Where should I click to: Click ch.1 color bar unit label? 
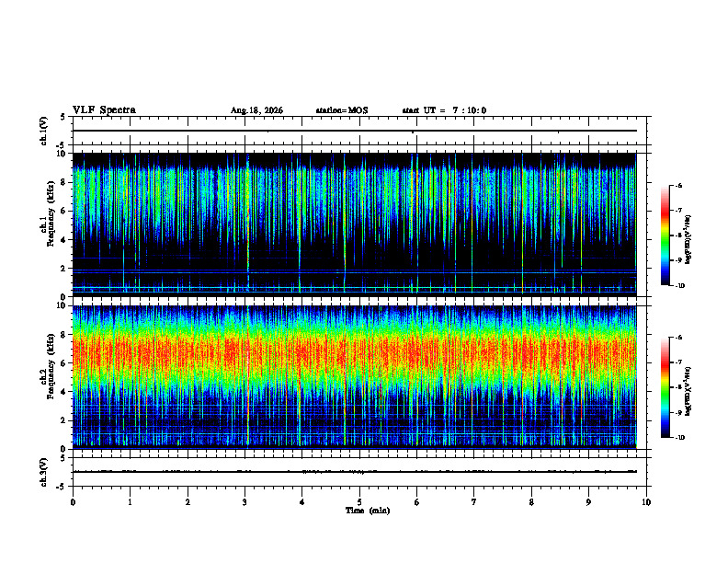tap(688, 239)
